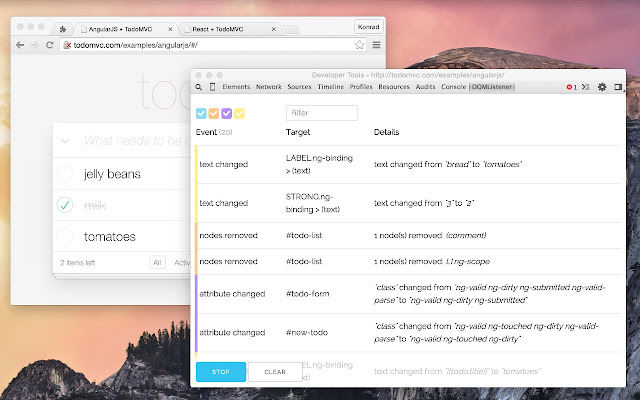Select the 'bread' to 'tomatoes' text changed row
Viewport: 640px width, 400px height.
(409, 164)
